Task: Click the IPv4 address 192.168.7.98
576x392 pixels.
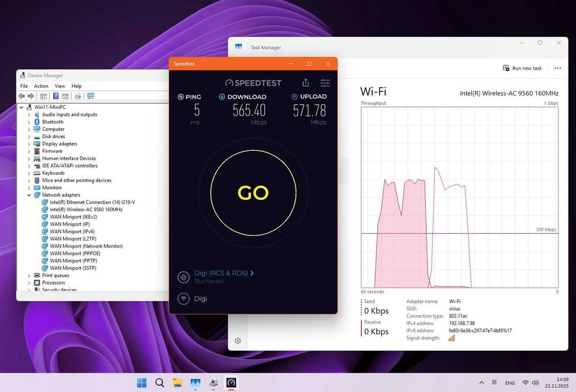Action: [462, 324]
